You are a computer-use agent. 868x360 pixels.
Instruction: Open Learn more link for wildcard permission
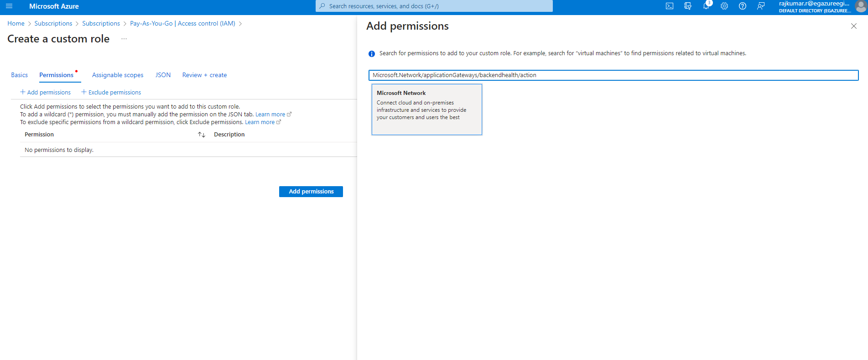point(273,115)
